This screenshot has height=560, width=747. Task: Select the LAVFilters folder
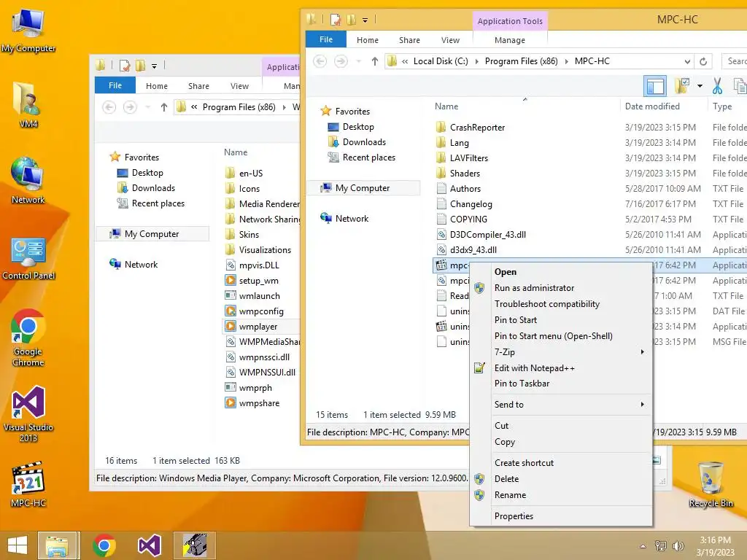(469, 158)
